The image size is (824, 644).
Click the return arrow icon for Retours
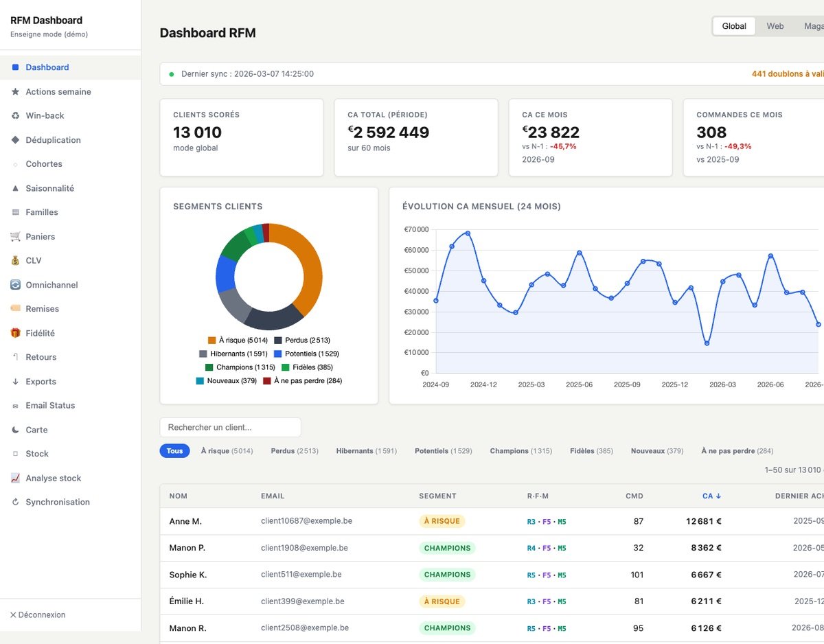(15, 357)
